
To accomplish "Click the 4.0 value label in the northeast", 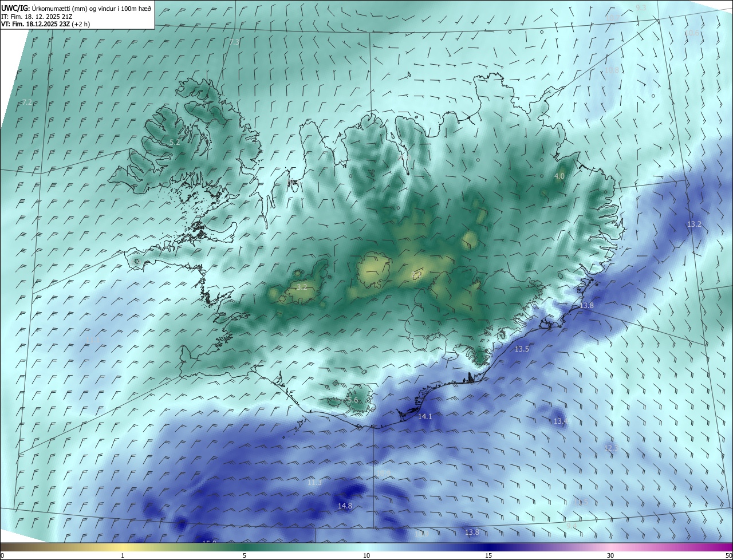I will [x=559, y=176].
